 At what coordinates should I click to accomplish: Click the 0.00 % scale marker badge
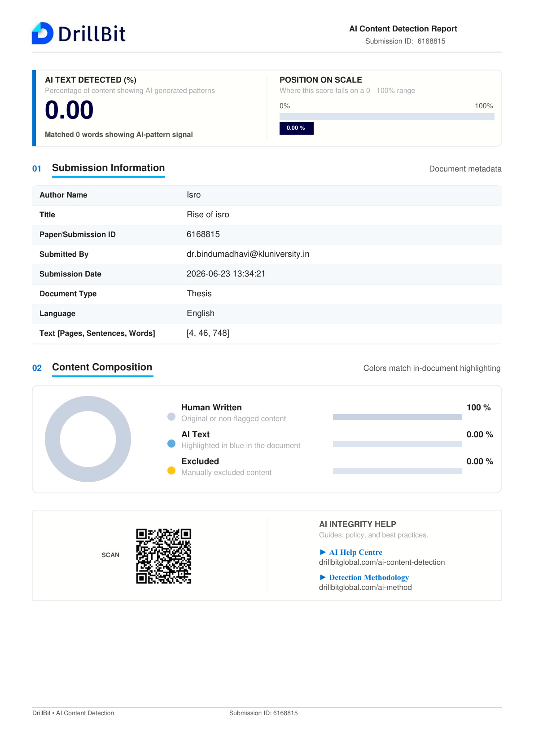pos(296,128)
